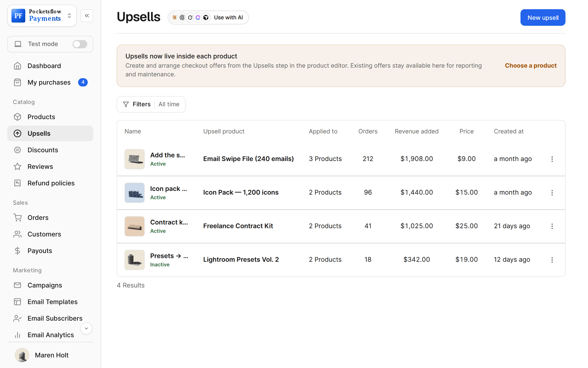Screen dimensions: 588x368
Task: Click the Email Templates layout icon
Action: point(18,302)
